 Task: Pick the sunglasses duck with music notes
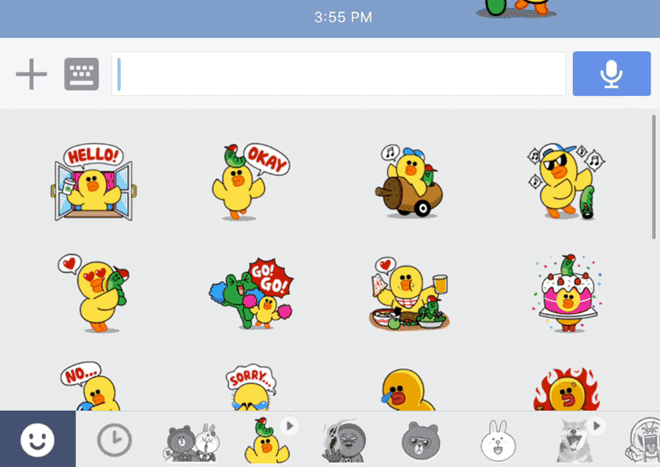pyautogui.click(x=567, y=181)
